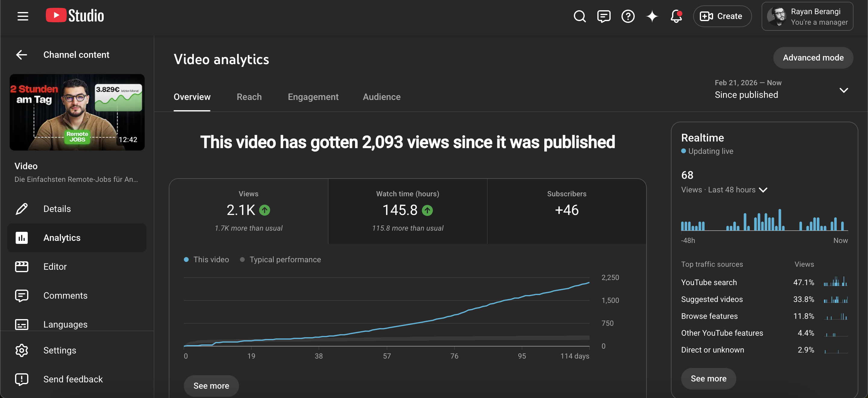Screen dimensions: 868x398
Task: Open the help question mark icon
Action: pos(628,16)
